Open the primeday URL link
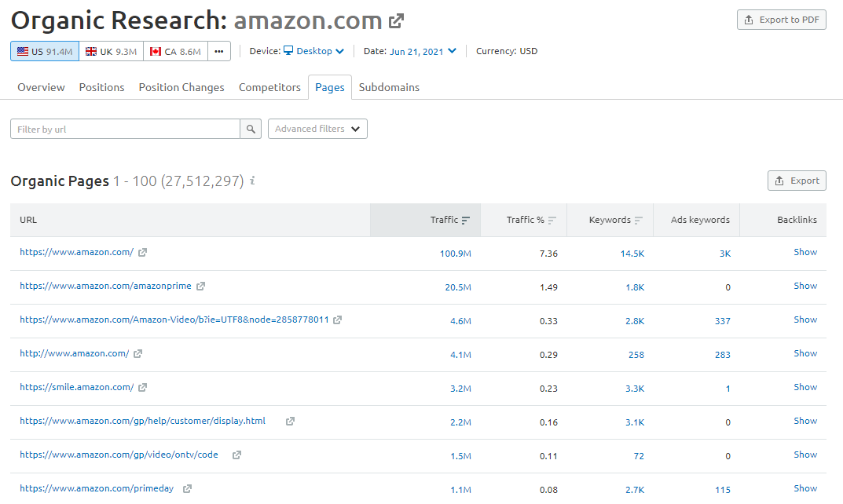The height and width of the screenshot is (504, 843). 97,488
